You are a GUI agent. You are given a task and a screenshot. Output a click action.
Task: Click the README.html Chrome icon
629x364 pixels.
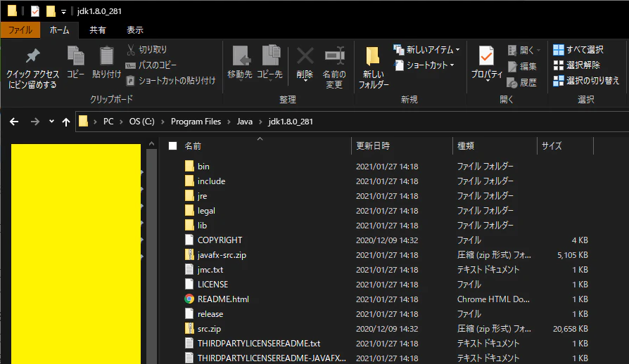(x=189, y=299)
